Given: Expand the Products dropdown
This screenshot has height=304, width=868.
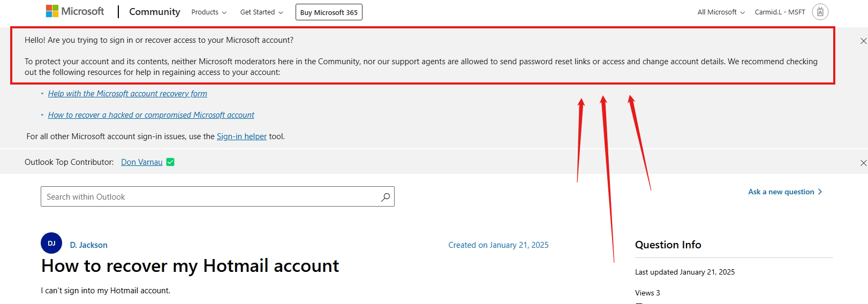Looking at the screenshot, I should (x=209, y=12).
